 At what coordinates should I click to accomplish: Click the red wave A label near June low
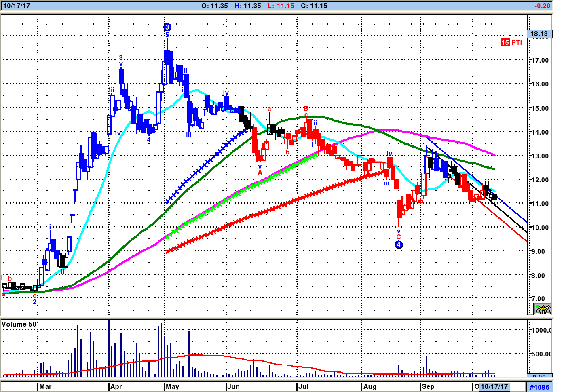coord(260,173)
